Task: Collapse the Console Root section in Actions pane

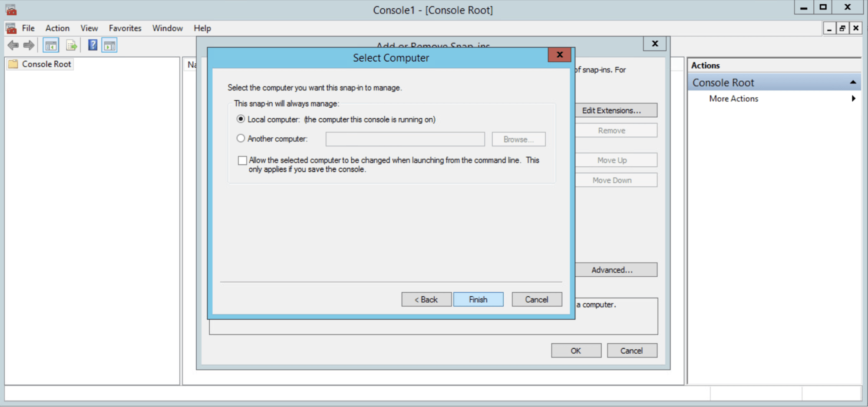Action: click(853, 82)
